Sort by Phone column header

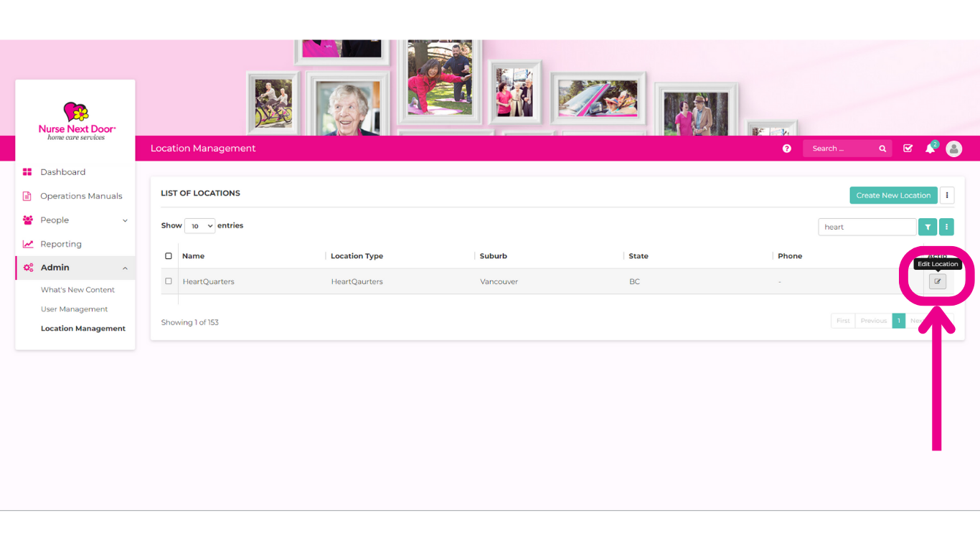tap(790, 256)
